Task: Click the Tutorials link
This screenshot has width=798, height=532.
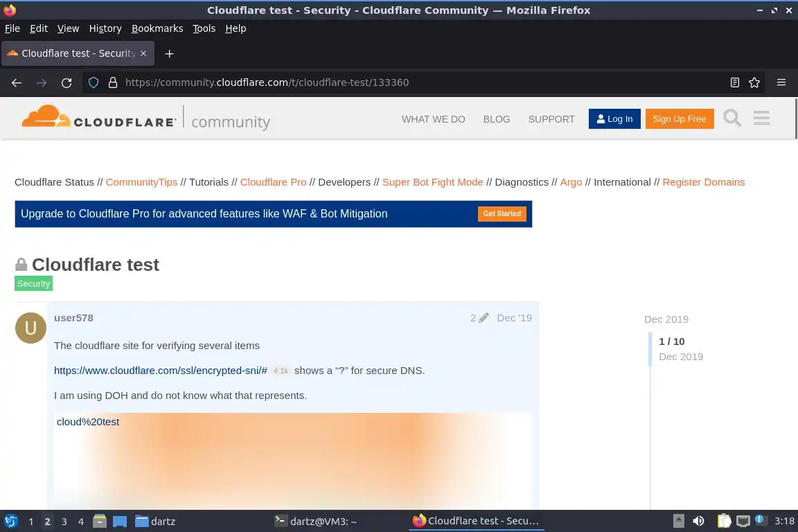Action: coord(209,182)
